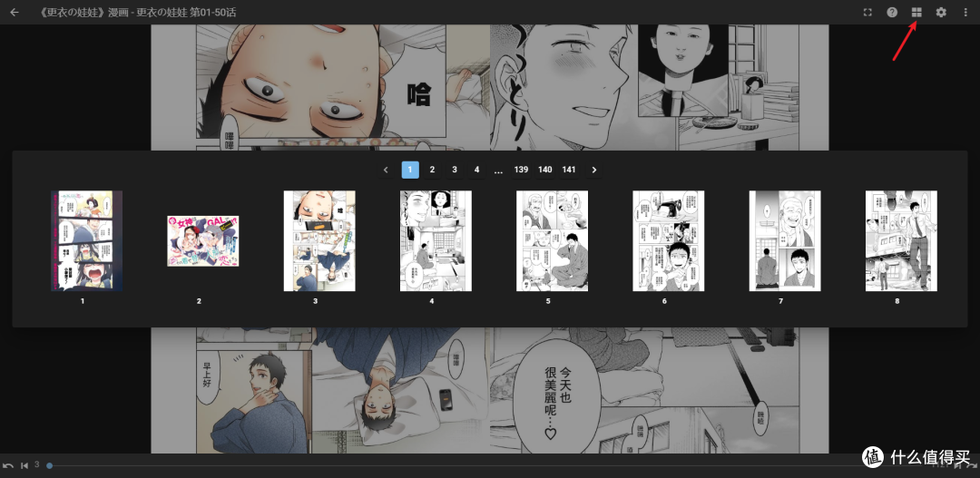Select pagination page 3
This screenshot has width=980, height=478.
tap(455, 170)
